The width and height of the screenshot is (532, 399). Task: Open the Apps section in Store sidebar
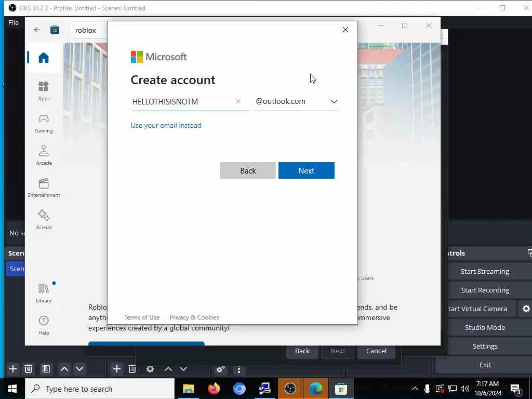44,91
